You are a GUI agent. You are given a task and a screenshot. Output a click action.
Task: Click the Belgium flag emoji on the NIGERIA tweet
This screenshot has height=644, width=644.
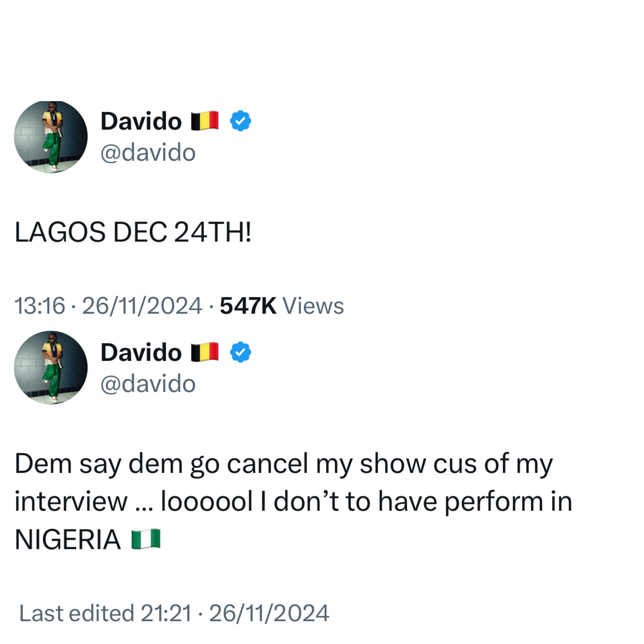[x=205, y=352]
